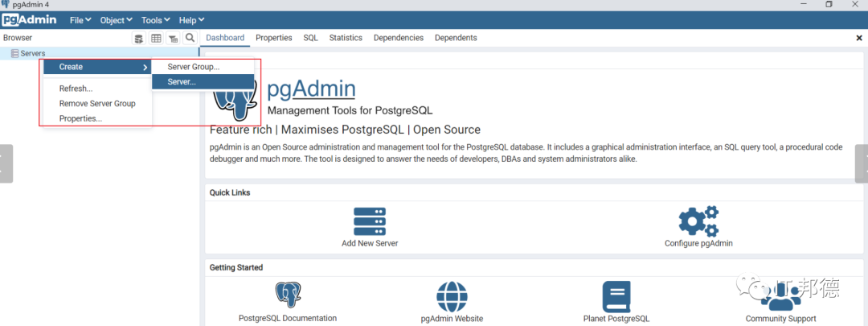Open the Planet PostgreSQL link text

tap(616, 319)
